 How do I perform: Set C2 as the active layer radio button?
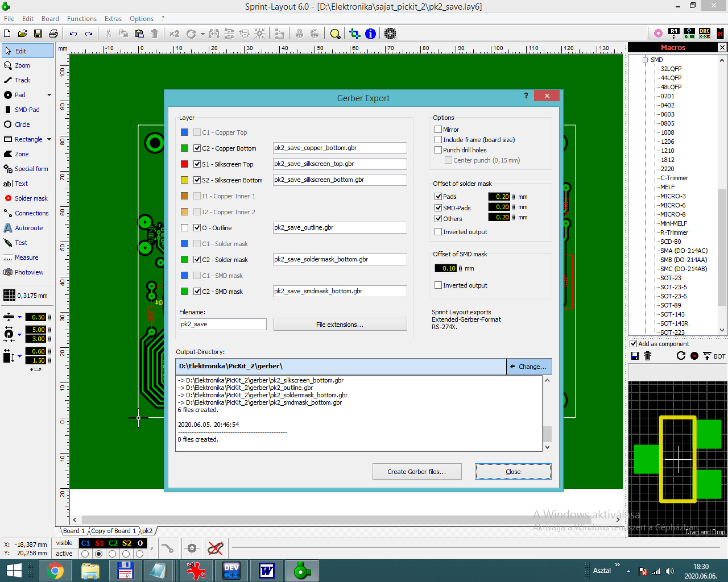coord(112,554)
